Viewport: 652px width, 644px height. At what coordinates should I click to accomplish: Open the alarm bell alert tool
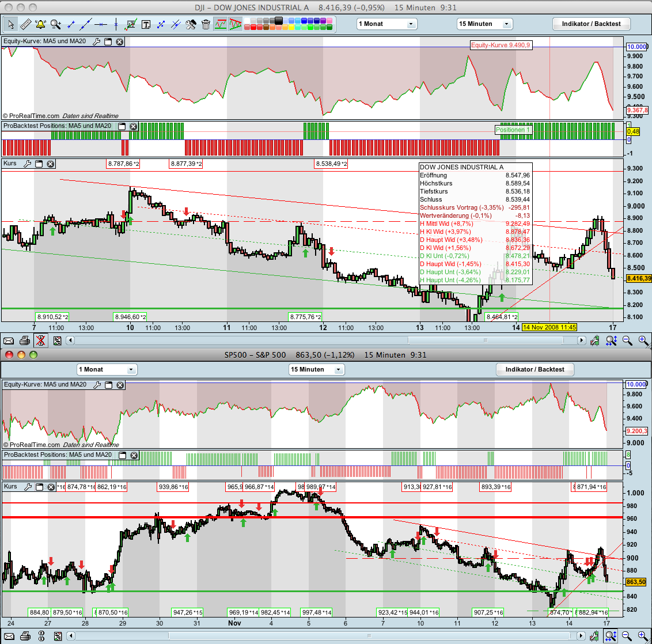pos(40,25)
